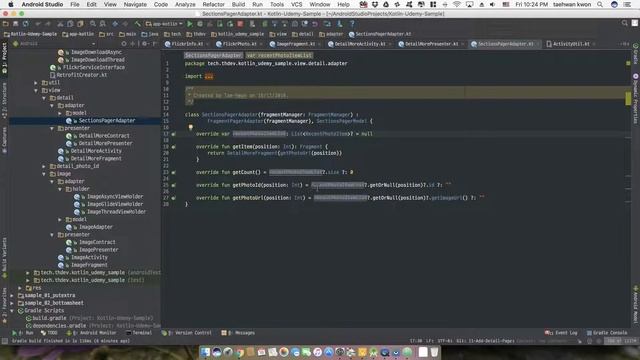Switch to the DetailMoreActivity.kt tab
The height and width of the screenshot is (360, 640).
pyautogui.click(x=359, y=44)
